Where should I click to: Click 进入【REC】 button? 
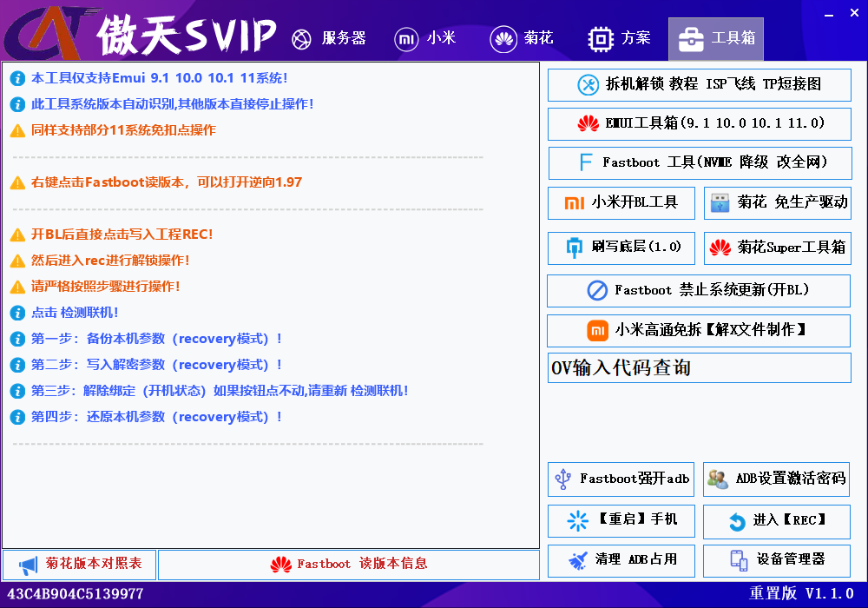777,522
